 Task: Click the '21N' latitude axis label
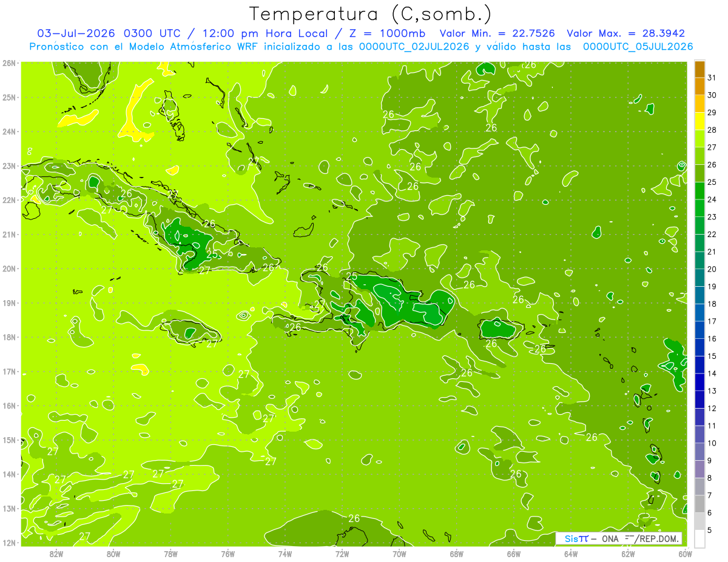coord(8,234)
